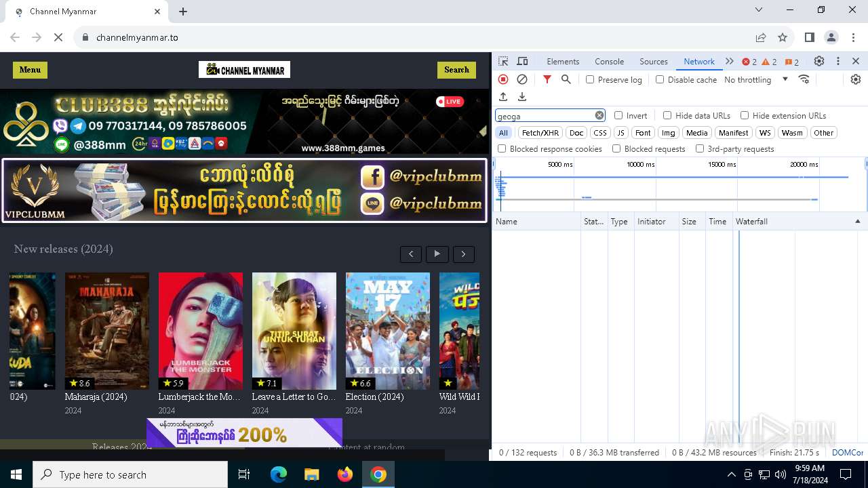Filter requests by JS type

pos(620,133)
